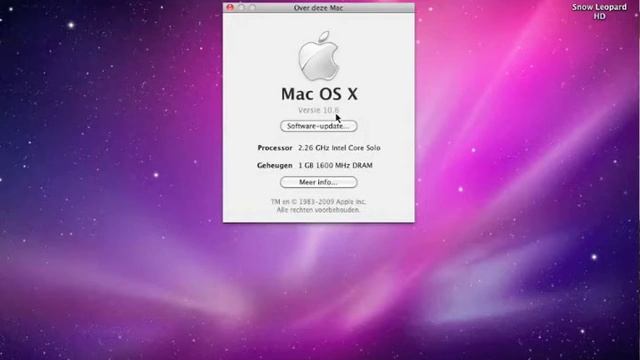Click the Processor label

[275, 148]
